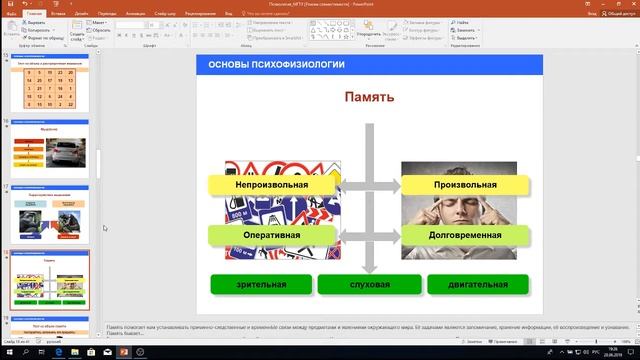Click green 'двигательная' shape
640x360 pixels.
[x=478, y=284]
